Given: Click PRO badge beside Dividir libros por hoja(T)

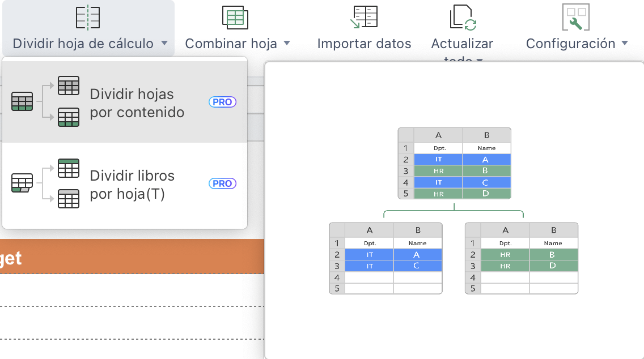Looking at the screenshot, I should click(222, 183).
